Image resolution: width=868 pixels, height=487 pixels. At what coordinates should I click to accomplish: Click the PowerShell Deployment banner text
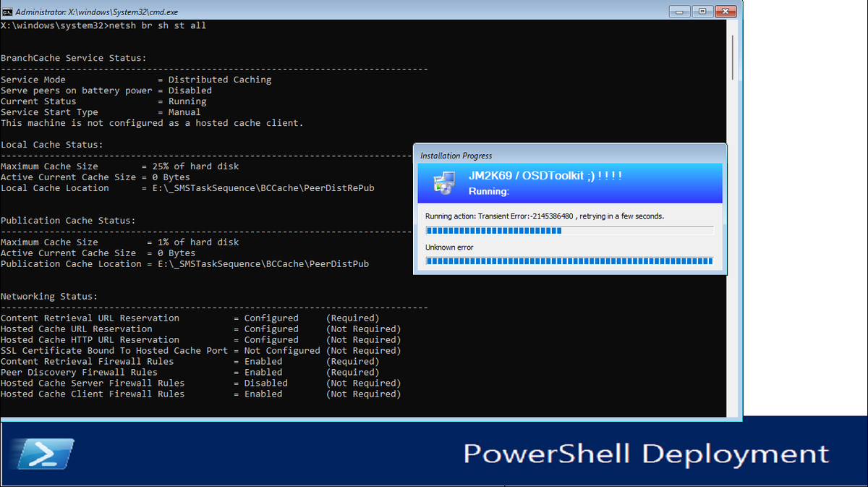[x=646, y=454]
